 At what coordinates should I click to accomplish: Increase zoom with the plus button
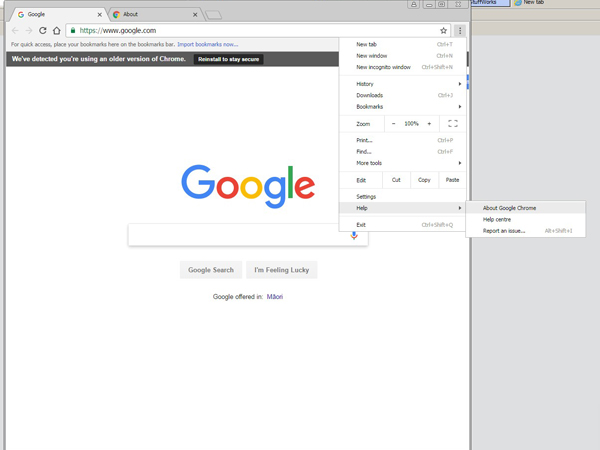(429, 124)
